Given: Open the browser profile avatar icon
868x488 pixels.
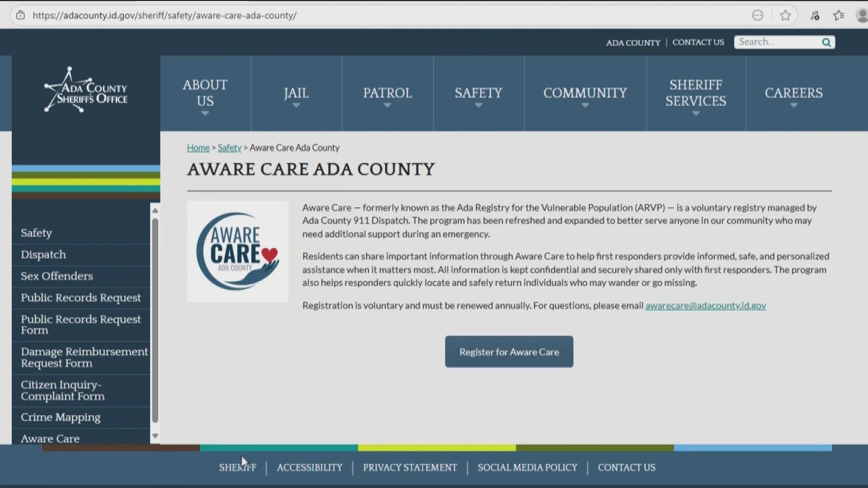Looking at the screenshot, I should coord(862,15).
